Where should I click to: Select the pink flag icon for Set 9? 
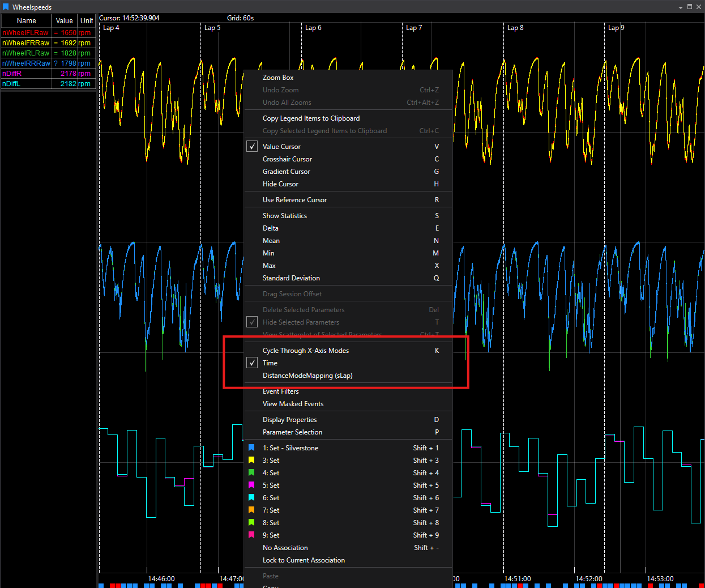(x=251, y=535)
